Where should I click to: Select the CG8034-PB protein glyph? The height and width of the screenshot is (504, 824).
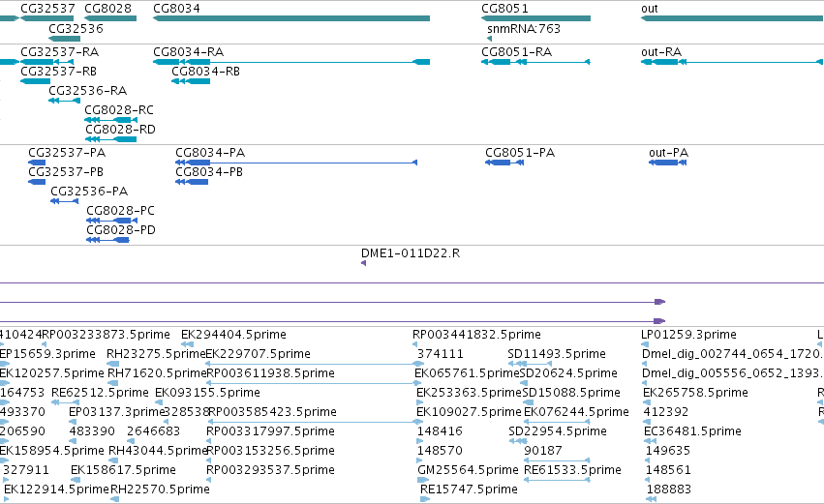pos(192,182)
